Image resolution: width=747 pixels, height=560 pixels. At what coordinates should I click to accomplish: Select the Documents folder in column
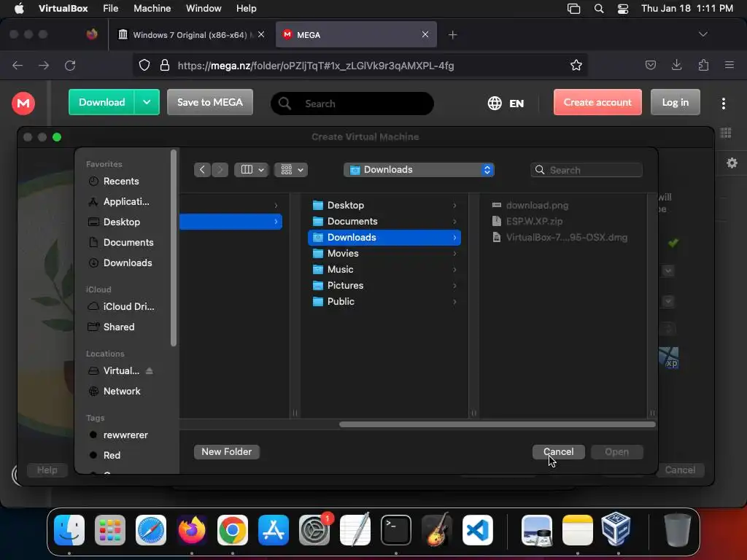(x=384, y=222)
